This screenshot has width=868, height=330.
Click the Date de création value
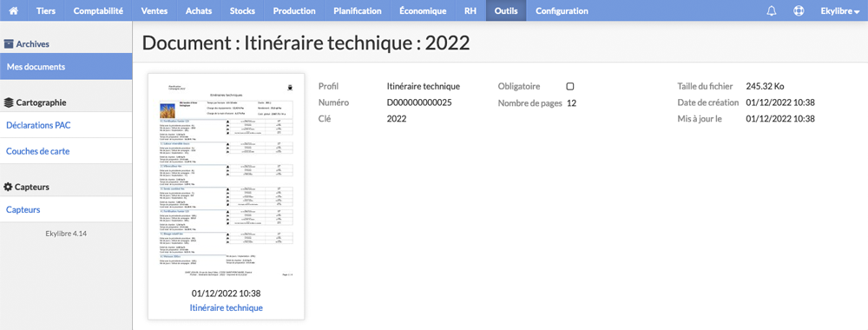[780, 102]
